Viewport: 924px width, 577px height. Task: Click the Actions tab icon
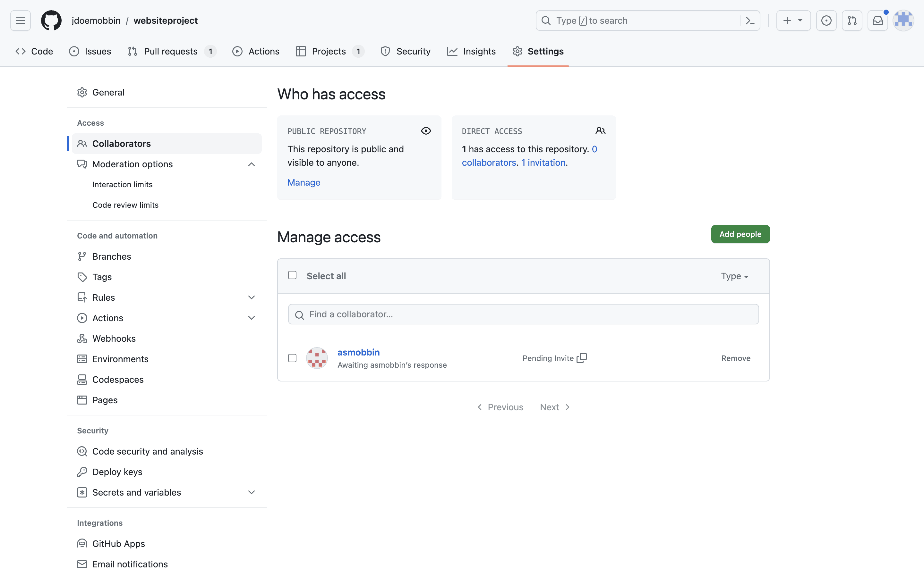237,51
